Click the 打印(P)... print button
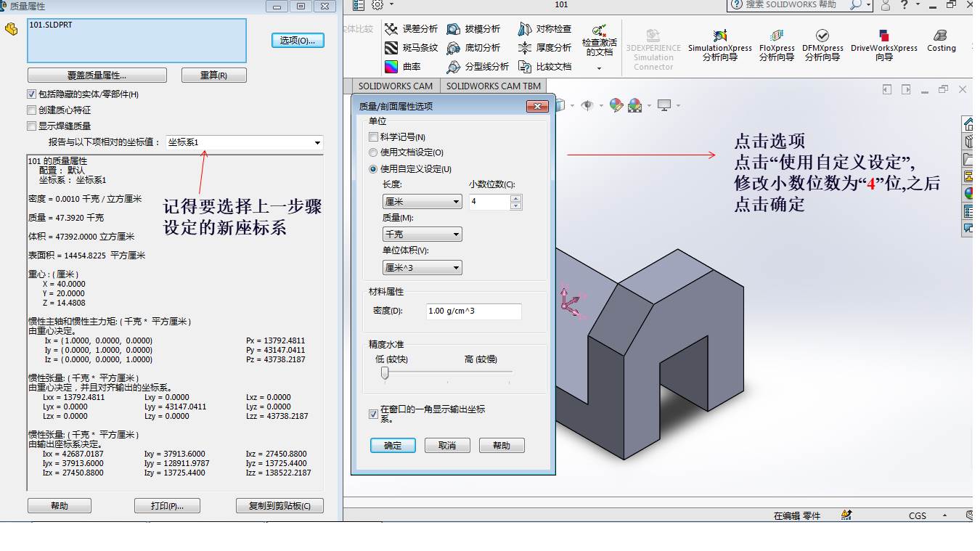Screen dimensions: 980x551 click(x=167, y=506)
